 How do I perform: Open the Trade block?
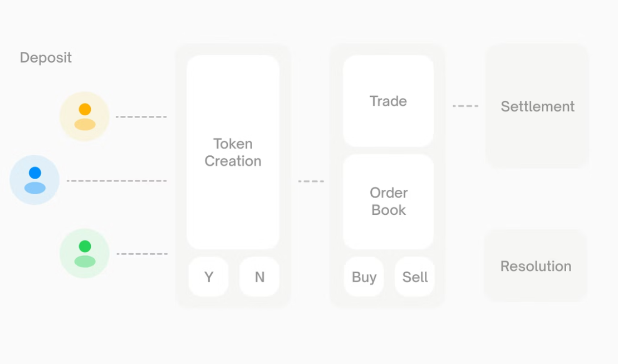tap(388, 101)
